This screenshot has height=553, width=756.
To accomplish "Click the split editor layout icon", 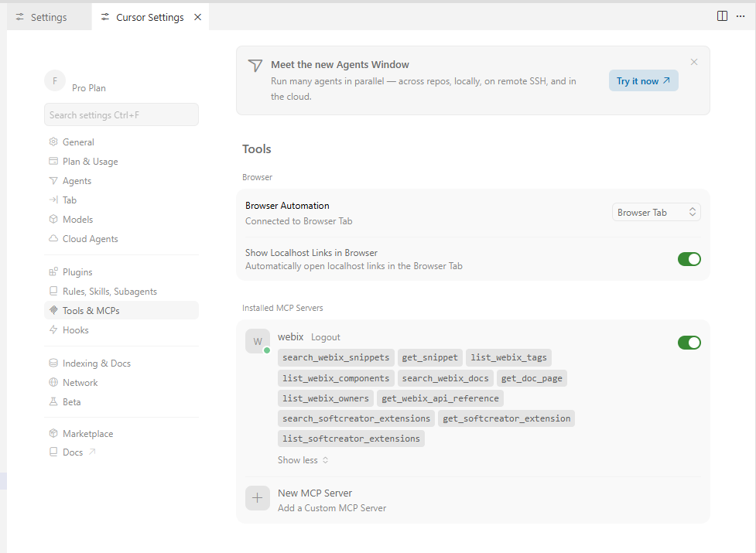I will click(x=722, y=16).
